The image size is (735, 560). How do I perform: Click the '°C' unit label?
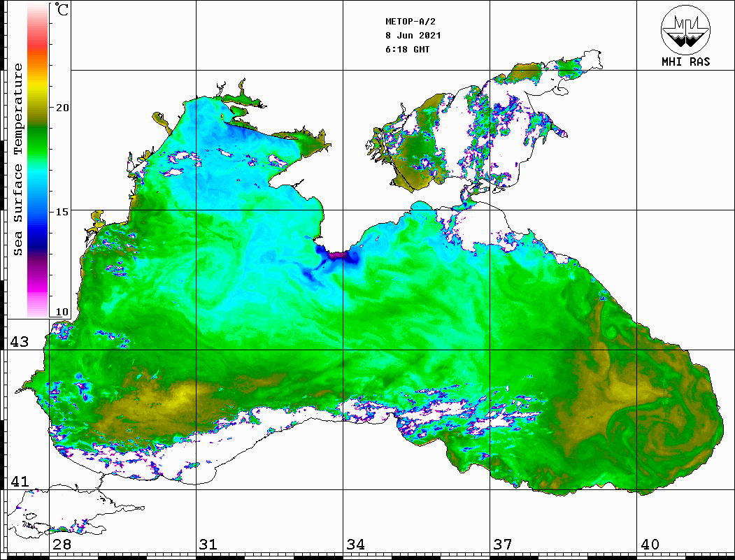click(62, 9)
